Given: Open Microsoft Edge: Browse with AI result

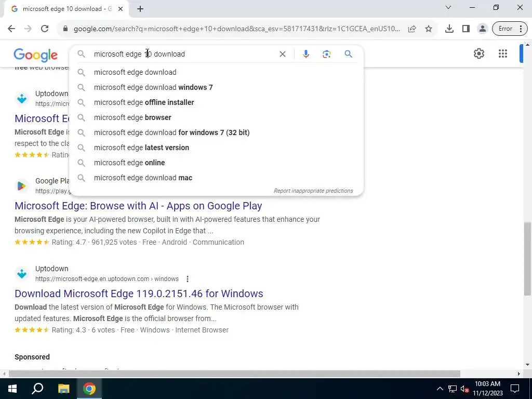Looking at the screenshot, I should click(138, 206).
